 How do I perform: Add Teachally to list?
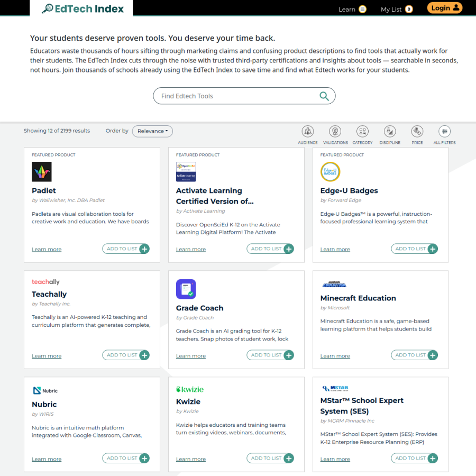coord(126,355)
